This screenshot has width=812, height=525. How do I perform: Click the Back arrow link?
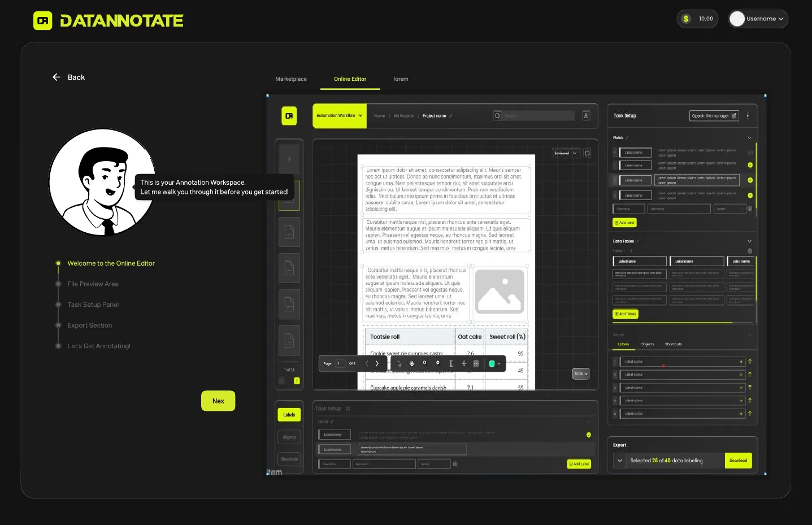click(x=68, y=77)
